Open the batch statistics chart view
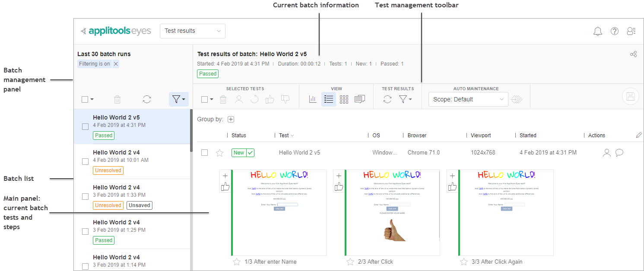Screen dimensions: 644x271 click(x=313, y=99)
